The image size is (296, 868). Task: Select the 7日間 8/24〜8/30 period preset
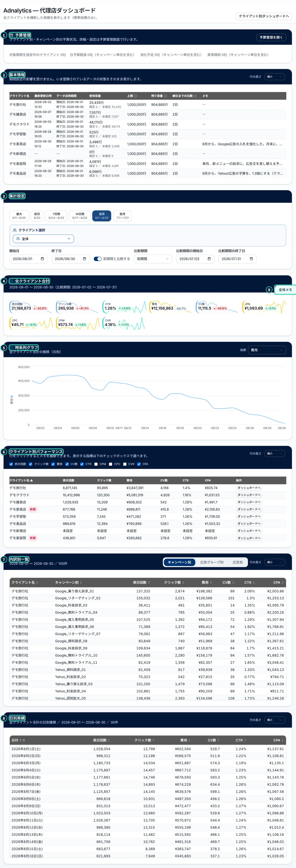click(56, 216)
